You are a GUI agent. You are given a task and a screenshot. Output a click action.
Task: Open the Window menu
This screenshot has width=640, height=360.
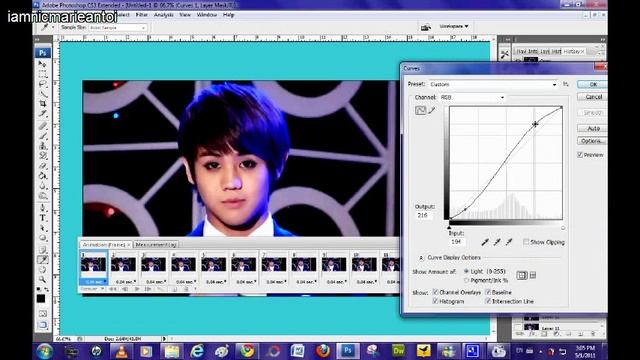pos(207,15)
